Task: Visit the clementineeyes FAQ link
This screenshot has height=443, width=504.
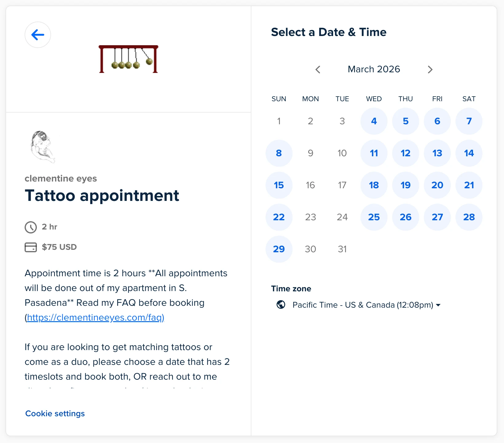Action: click(96, 317)
